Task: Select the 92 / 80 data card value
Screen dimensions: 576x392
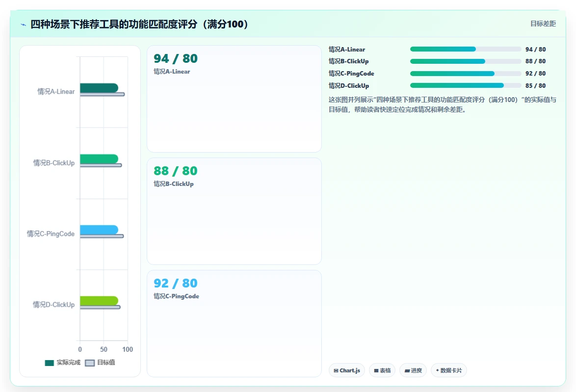Action: click(x=176, y=283)
